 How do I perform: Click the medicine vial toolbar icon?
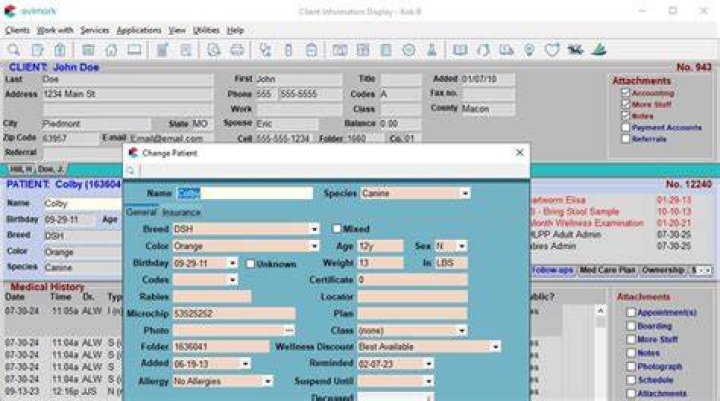point(288,50)
